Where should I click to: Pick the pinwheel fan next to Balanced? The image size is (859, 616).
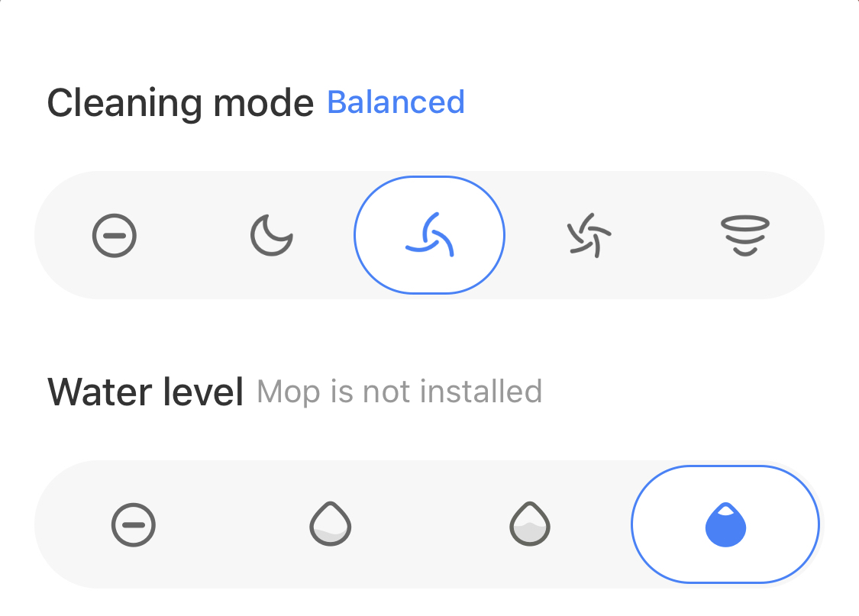point(589,235)
